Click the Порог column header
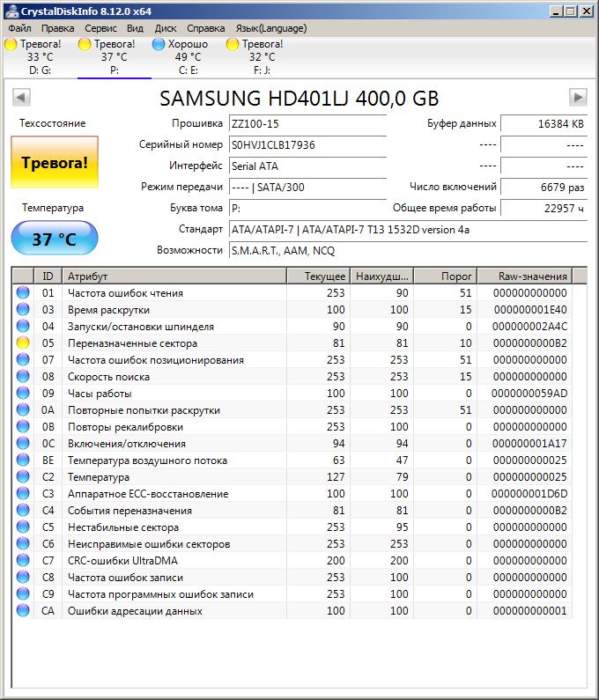The width and height of the screenshot is (599, 700). tap(446, 276)
